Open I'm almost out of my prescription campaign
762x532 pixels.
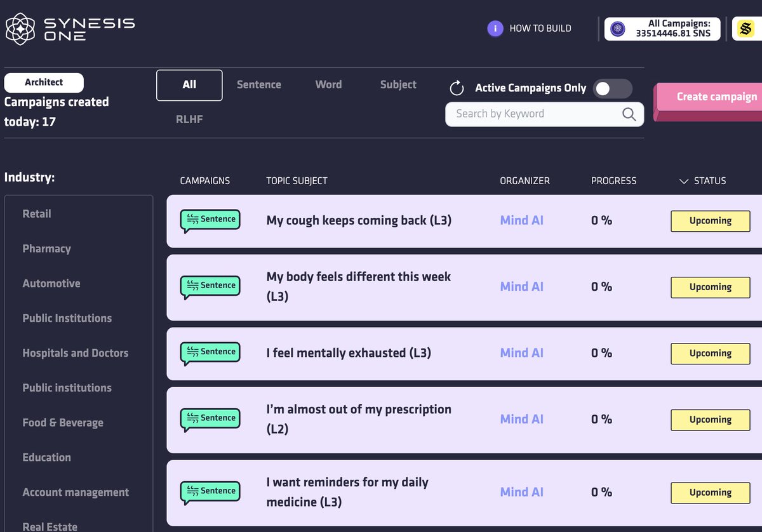tap(359, 419)
